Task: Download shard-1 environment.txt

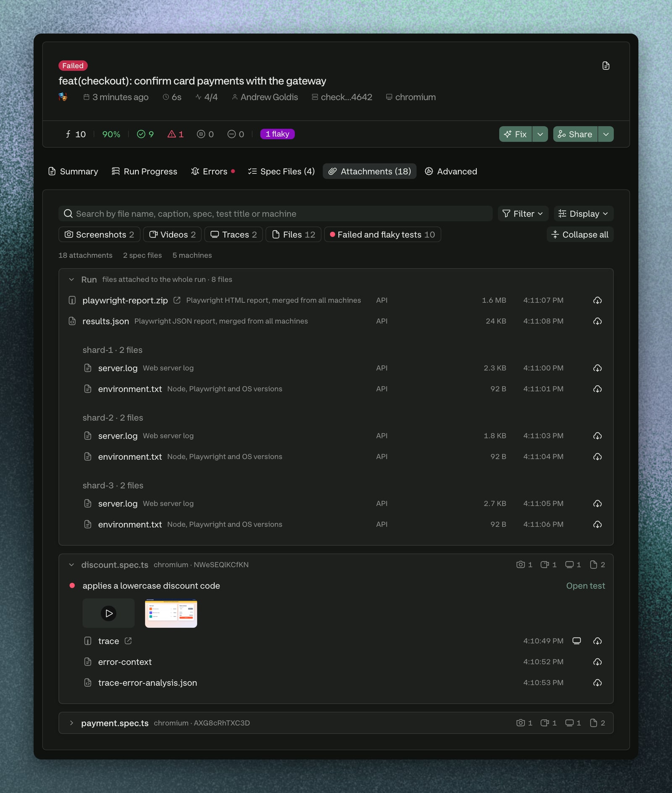Action: coord(597,389)
